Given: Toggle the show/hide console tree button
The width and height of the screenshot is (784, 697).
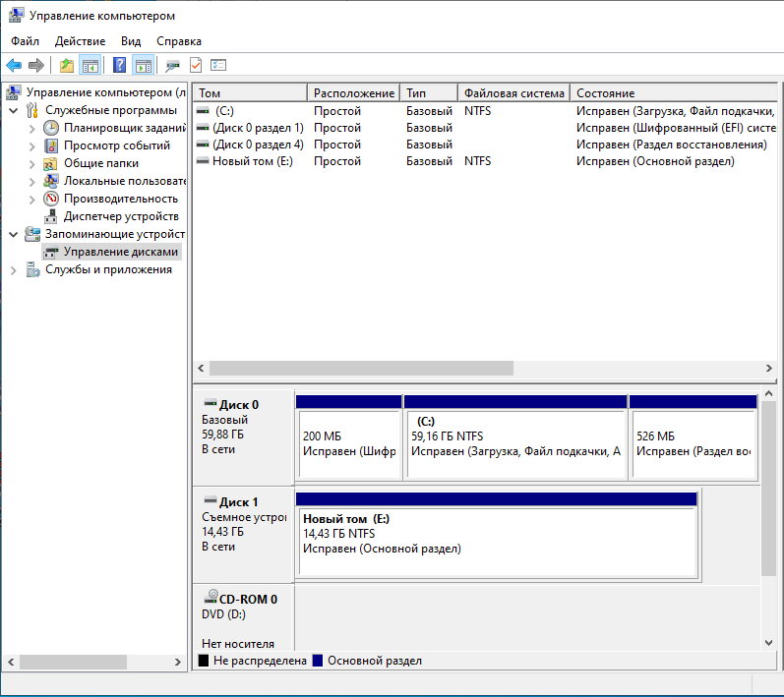Looking at the screenshot, I should coord(90,66).
